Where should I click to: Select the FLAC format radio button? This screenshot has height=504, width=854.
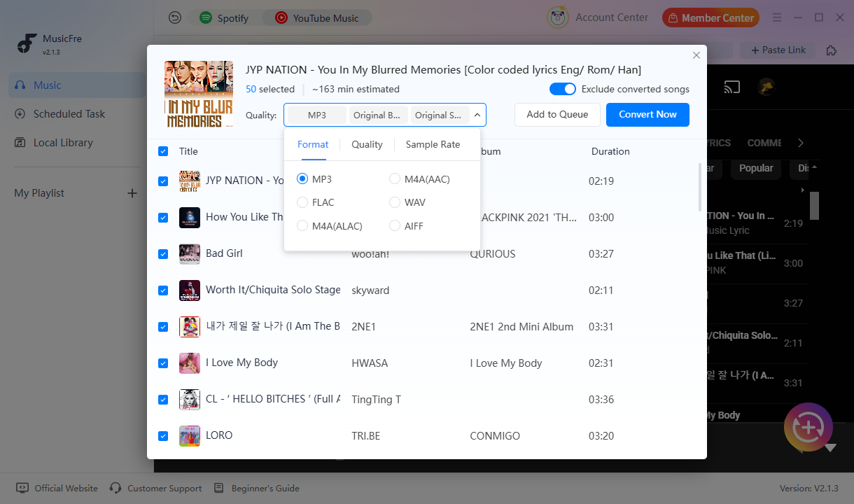click(302, 202)
